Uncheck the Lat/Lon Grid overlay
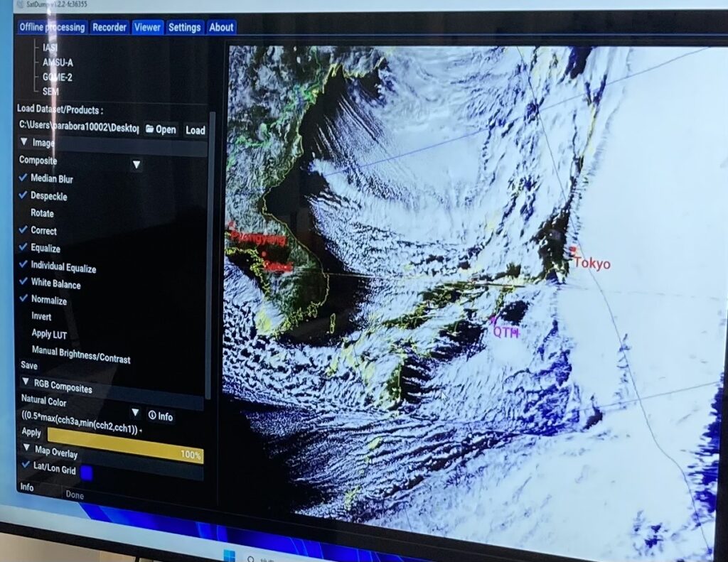 click(26, 465)
